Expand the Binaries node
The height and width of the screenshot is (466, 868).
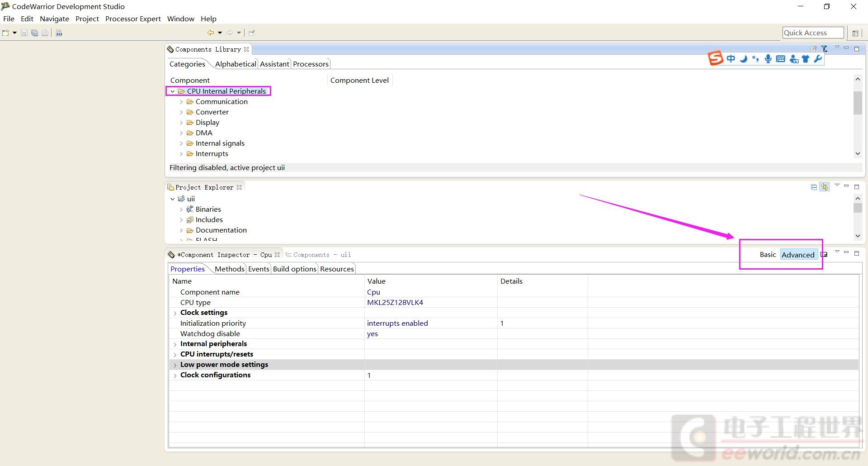(x=181, y=209)
